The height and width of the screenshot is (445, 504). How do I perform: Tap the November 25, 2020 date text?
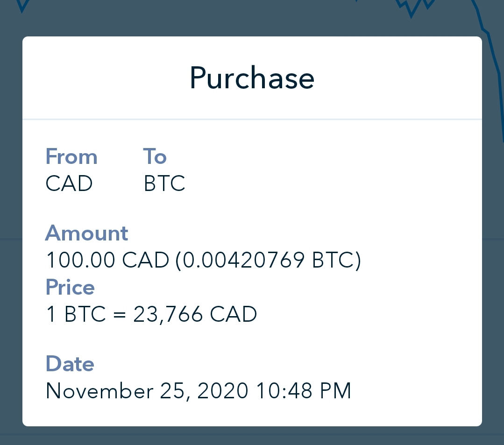point(147,391)
